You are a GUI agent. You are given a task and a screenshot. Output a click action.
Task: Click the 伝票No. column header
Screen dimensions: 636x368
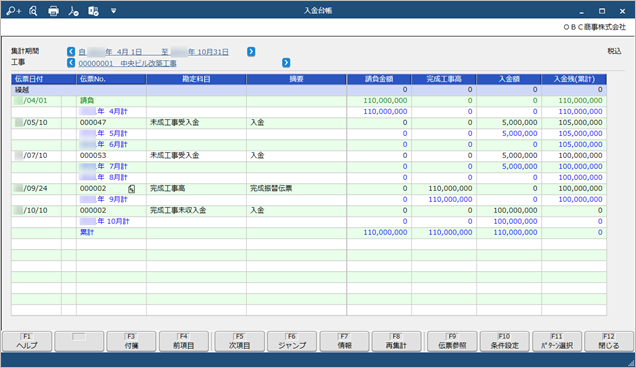(112, 79)
